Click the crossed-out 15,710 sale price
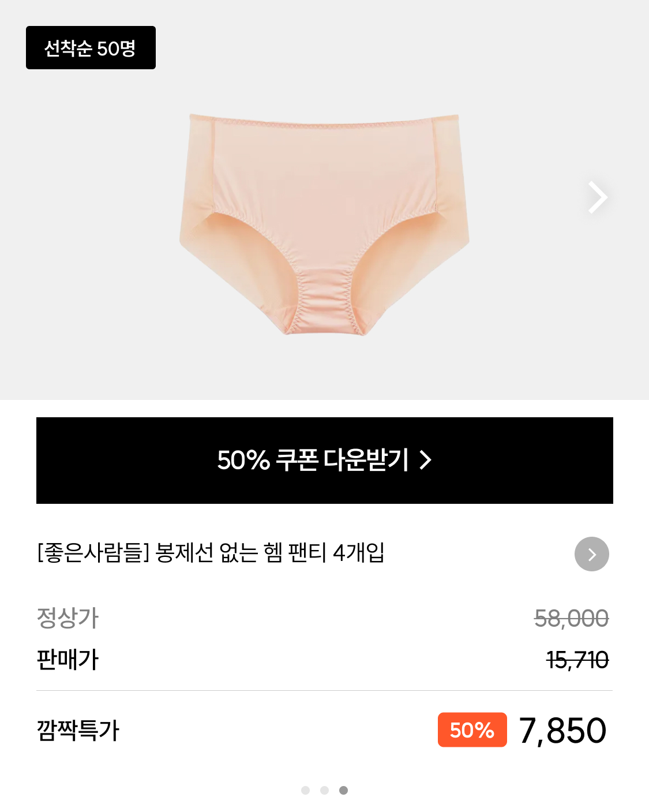 point(577,660)
